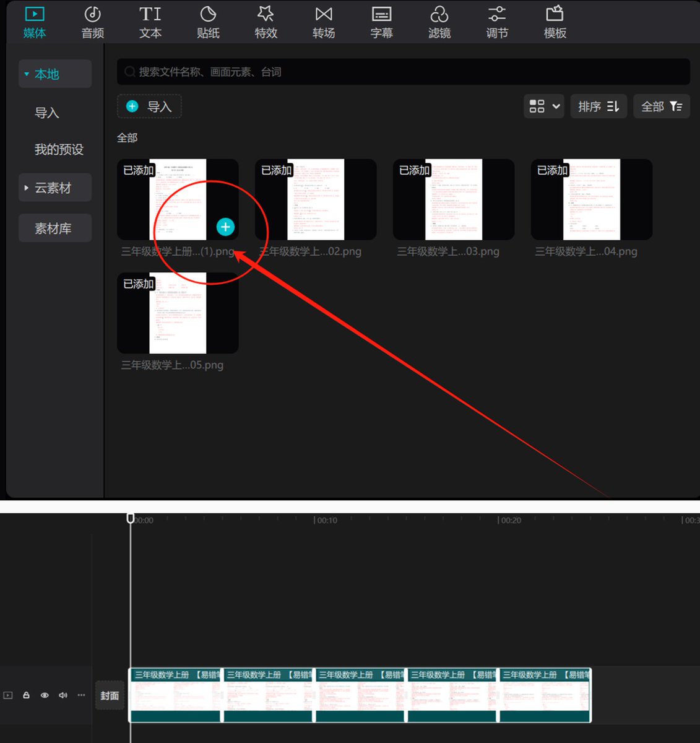Open the 贴纸 stickers tab
Image resolution: width=700 pixels, height=743 pixels.
point(208,23)
